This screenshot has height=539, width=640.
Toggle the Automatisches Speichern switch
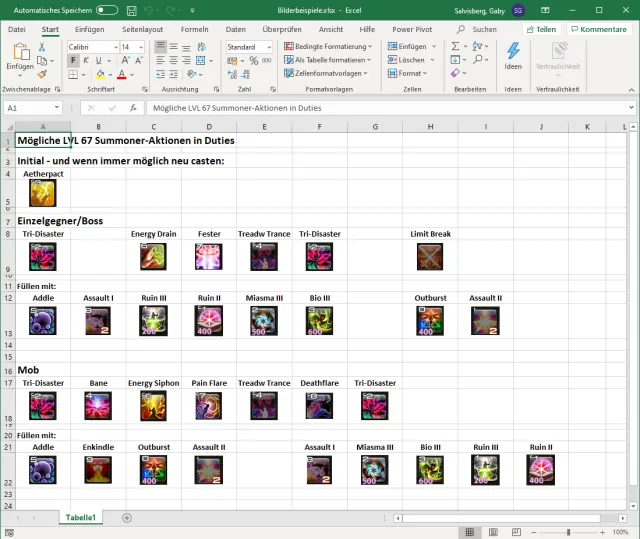coord(108,10)
